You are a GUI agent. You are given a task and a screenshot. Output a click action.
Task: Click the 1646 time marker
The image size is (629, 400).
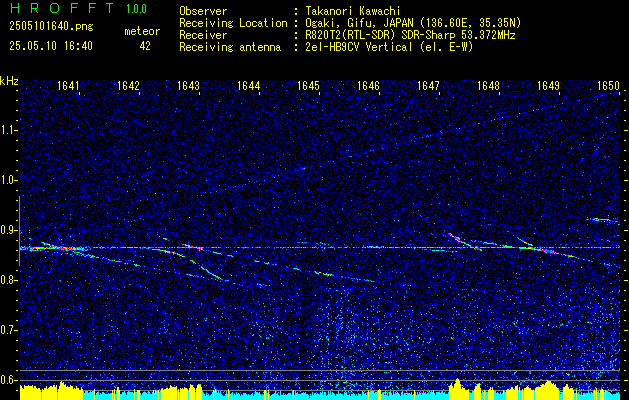point(369,85)
